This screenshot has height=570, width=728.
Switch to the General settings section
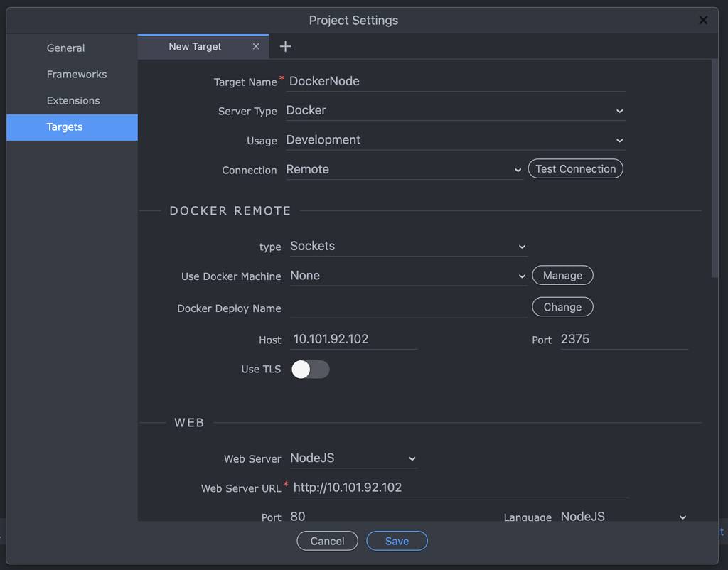click(65, 48)
